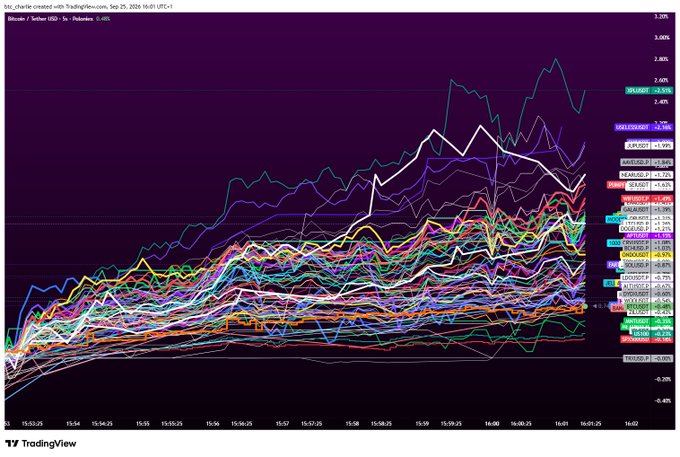Click the 3.20% price axis value

point(661,16)
